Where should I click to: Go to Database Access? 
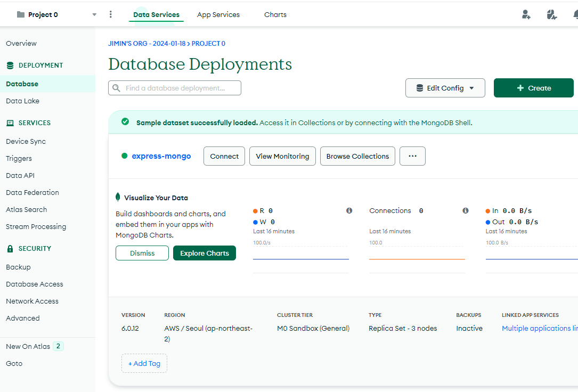(35, 284)
